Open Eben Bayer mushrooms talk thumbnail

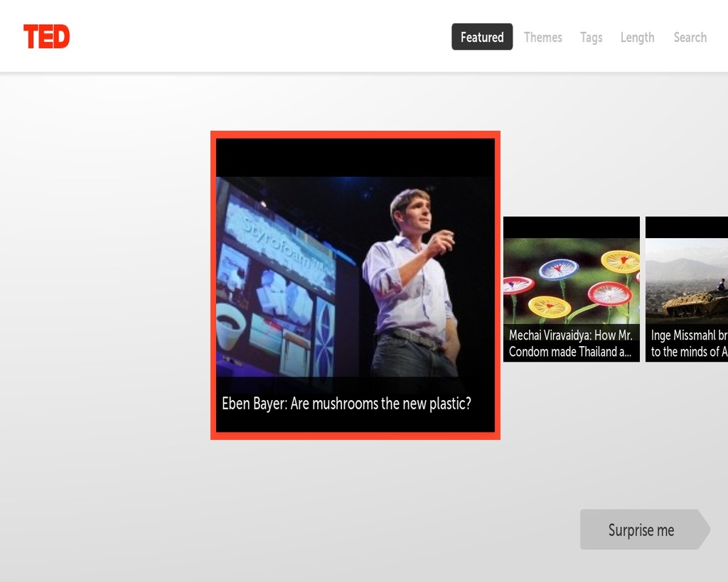click(x=355, y=285)
